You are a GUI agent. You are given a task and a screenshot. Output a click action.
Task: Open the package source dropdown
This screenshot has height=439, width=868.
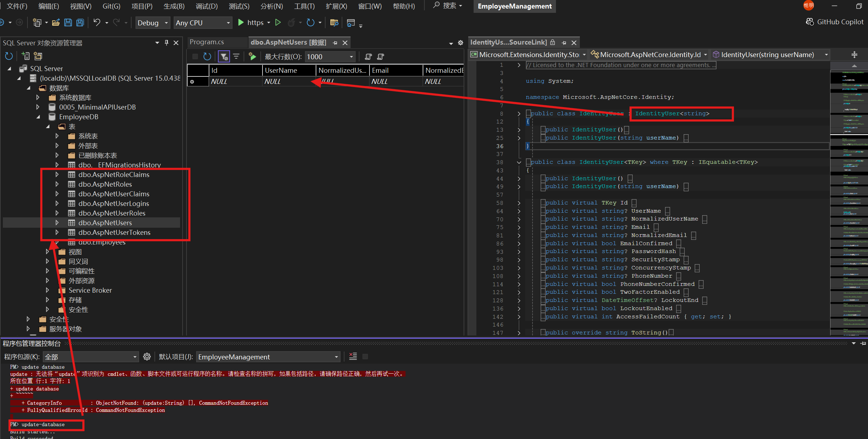tap(91, 357)
